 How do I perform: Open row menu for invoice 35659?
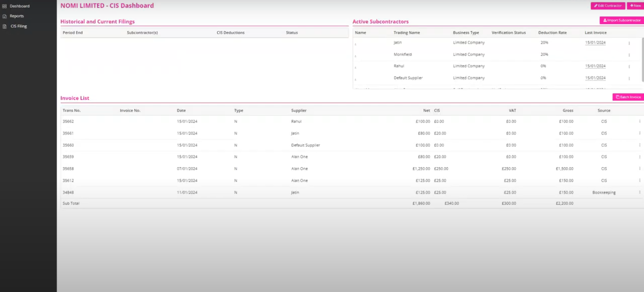640,157
